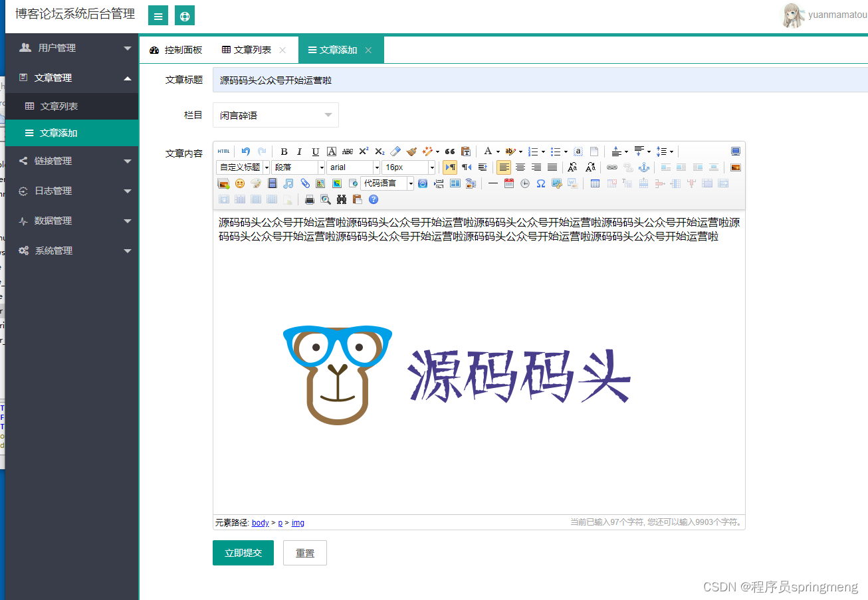The height and width of the screenshot is (600, 868).
Task: Convert text to uppercase
Action: click(572, 167)
